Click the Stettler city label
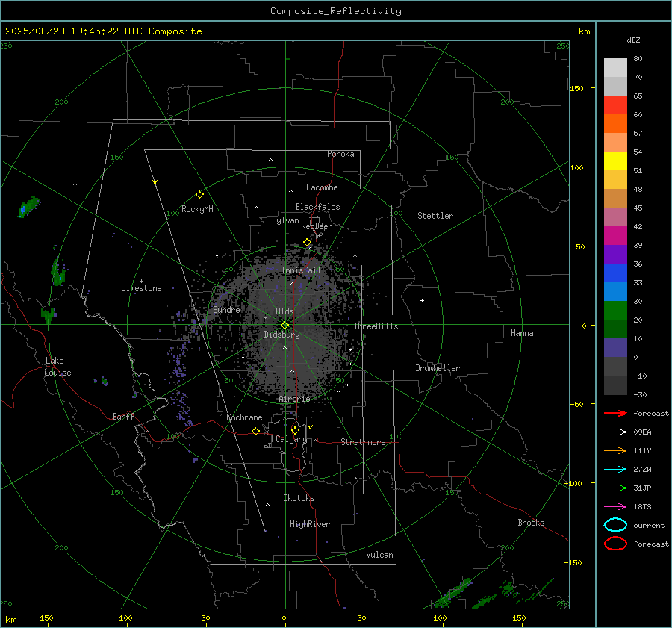 pos(435,216)
